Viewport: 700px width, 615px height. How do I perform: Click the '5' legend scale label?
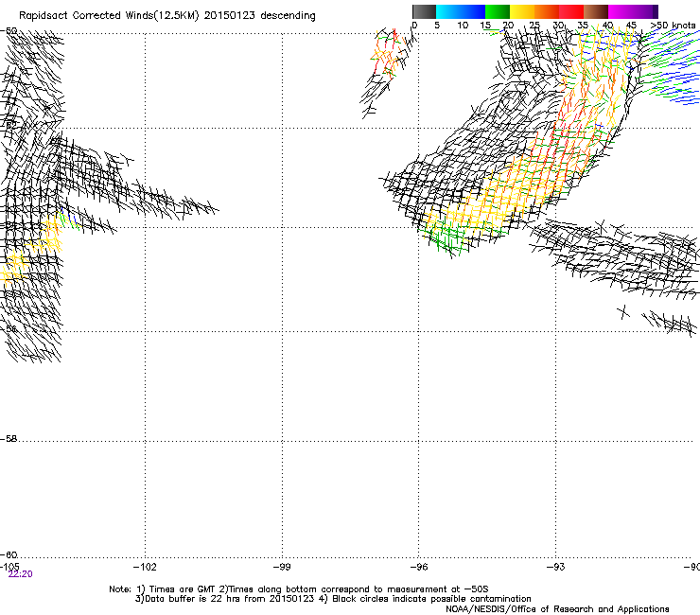437,26
